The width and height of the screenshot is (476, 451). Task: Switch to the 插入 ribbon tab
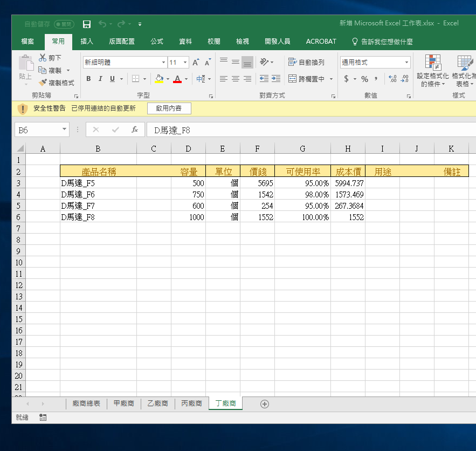tap(87, 42)
